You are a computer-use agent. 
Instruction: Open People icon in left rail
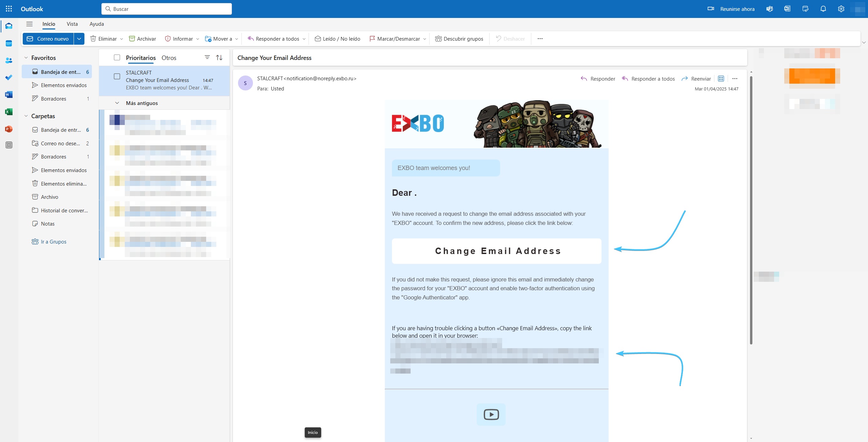pyautogui.click(x=9, y=60)
